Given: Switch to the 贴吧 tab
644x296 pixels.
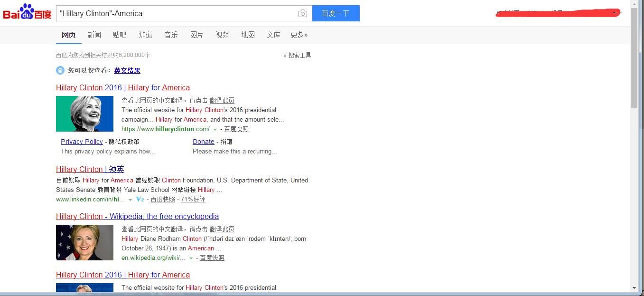Looking at the screenshot, I should [x=120, y=35].
